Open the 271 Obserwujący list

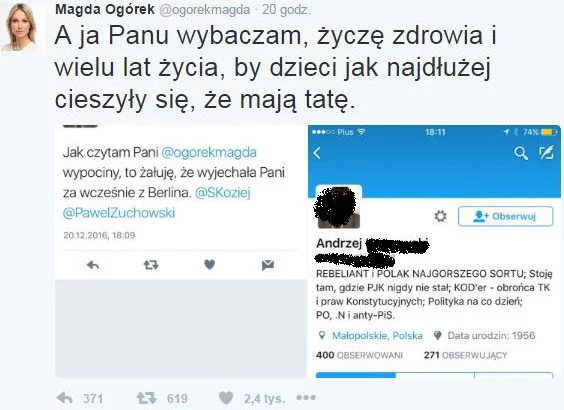click(465, 355)
